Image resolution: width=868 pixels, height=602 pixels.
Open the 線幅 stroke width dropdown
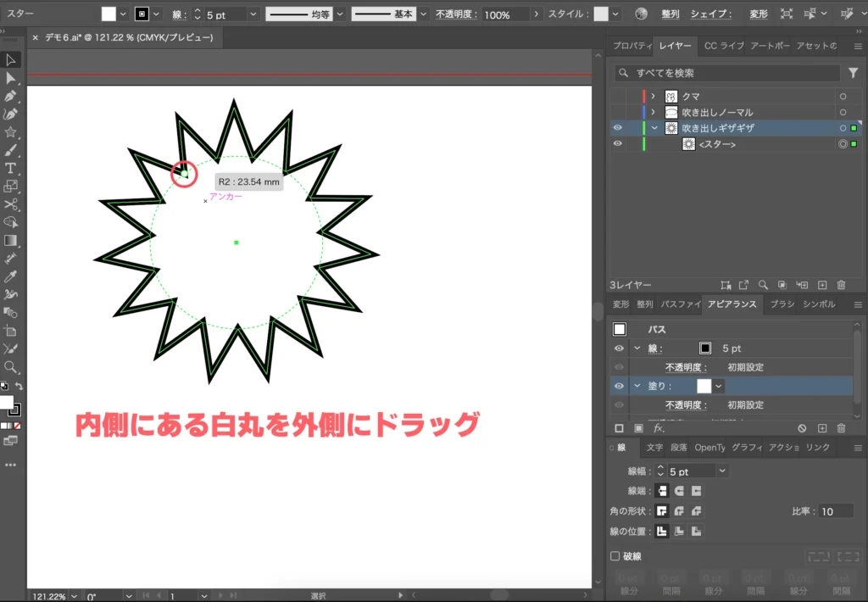(x=722, y=471)
